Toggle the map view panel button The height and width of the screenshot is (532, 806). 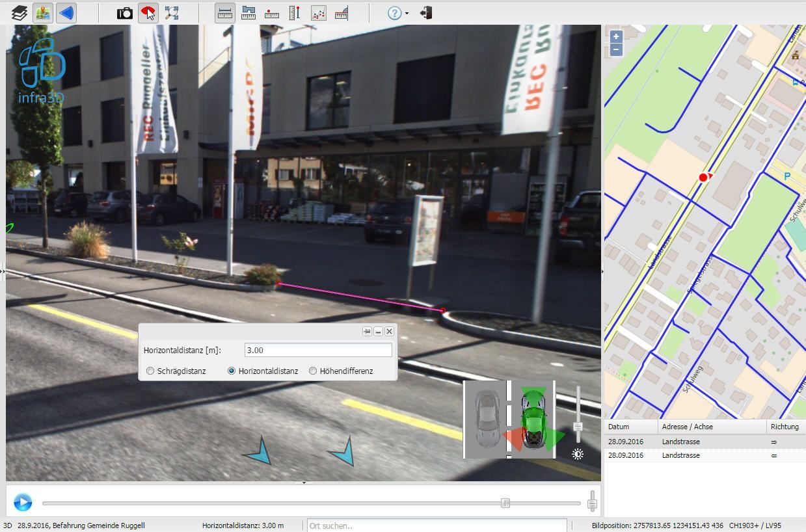click(x=43, y=13)
